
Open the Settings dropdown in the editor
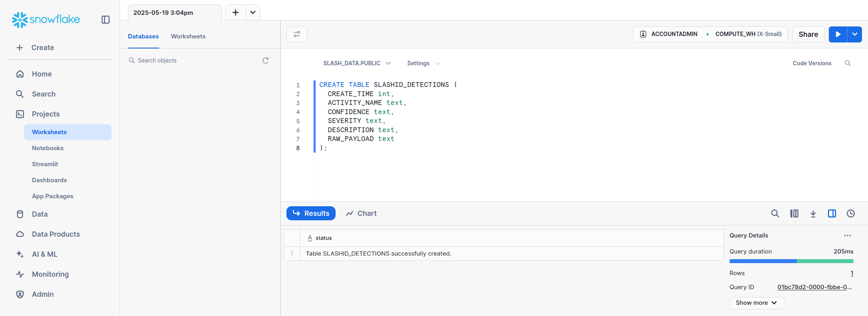click(x=423, y=63)
